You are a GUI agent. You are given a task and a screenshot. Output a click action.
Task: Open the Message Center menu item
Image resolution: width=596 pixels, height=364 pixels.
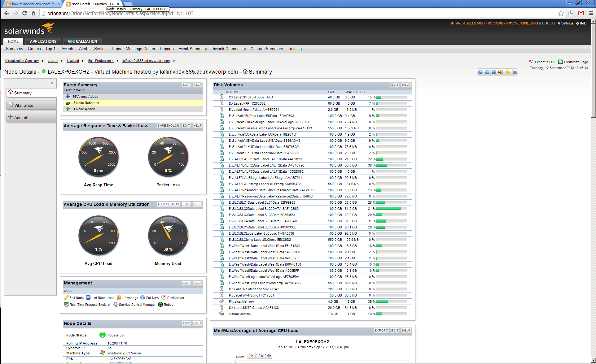[x=140, y=49]
